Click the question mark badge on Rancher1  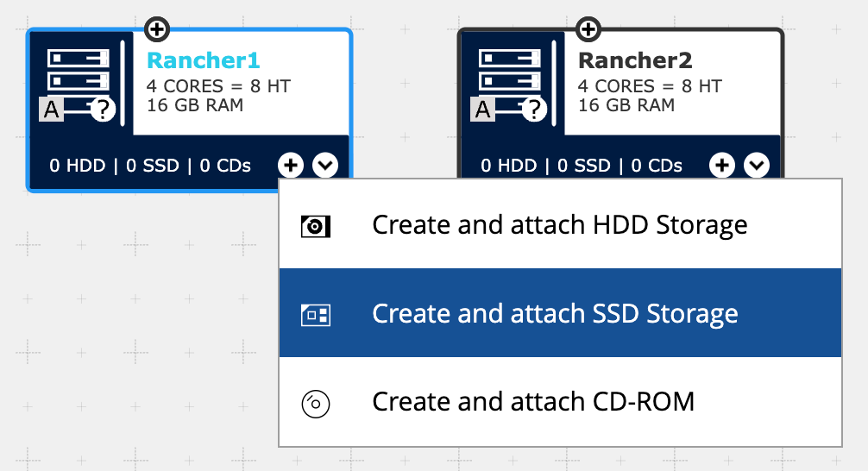103,110
